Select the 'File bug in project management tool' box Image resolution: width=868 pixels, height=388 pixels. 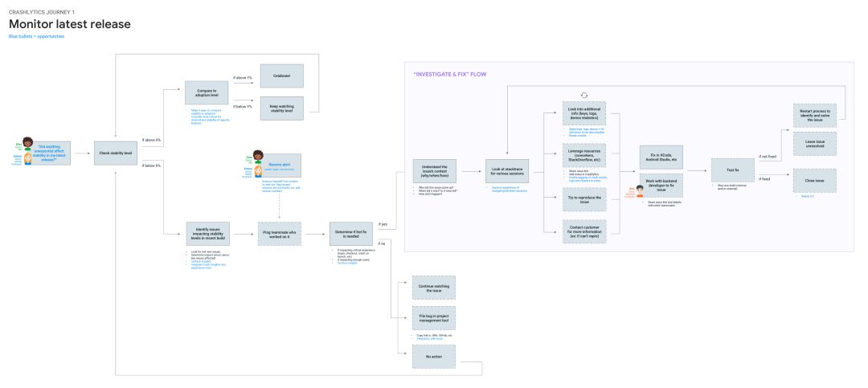(434, 318)
